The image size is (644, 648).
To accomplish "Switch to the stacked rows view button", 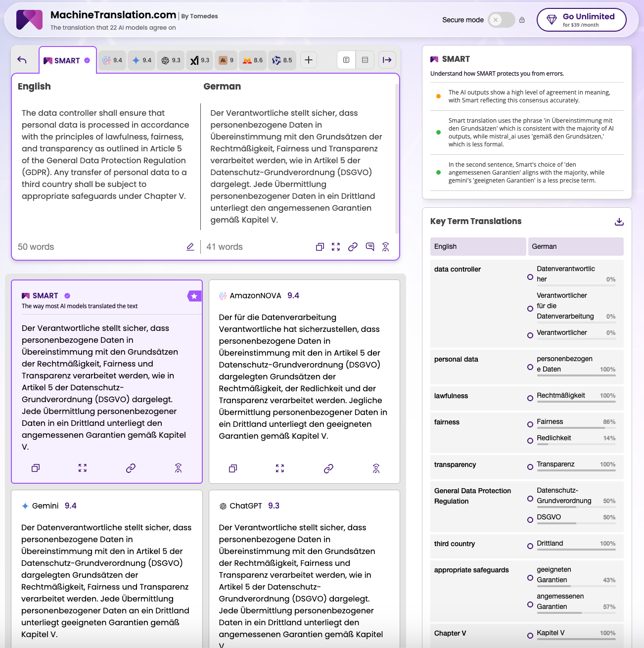I will [x=365, y=60].
